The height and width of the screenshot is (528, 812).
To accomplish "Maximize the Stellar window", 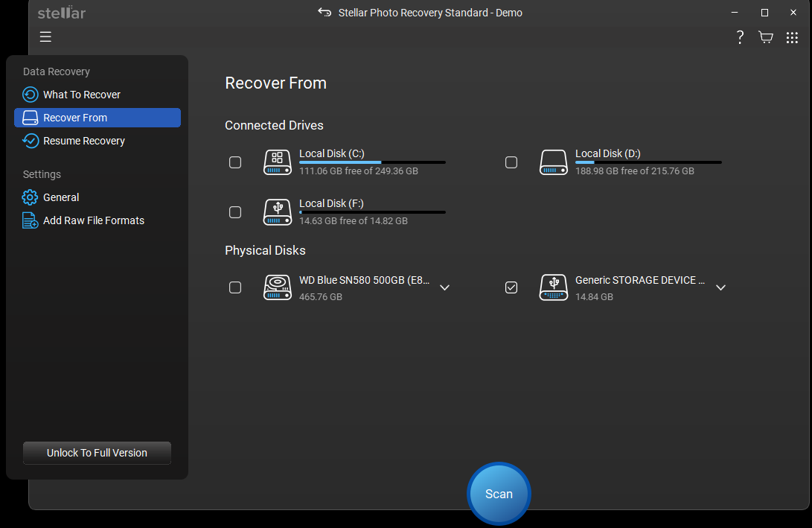I will pos(764,13).
